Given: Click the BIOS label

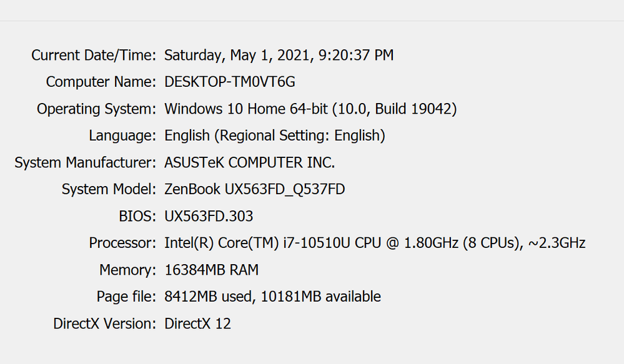Looking at the screenshot, I should [x=136, y=217].
